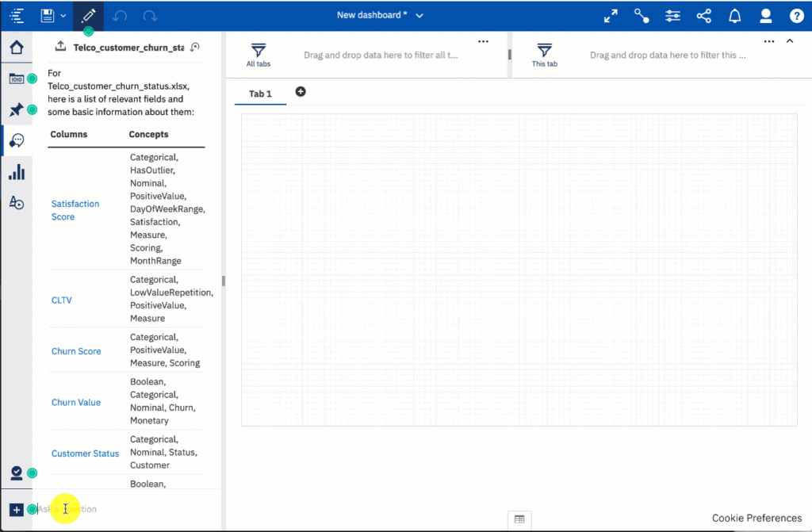
Task: Open the data tray table icon
Action: pyautogui.click(x=519, y=519)
